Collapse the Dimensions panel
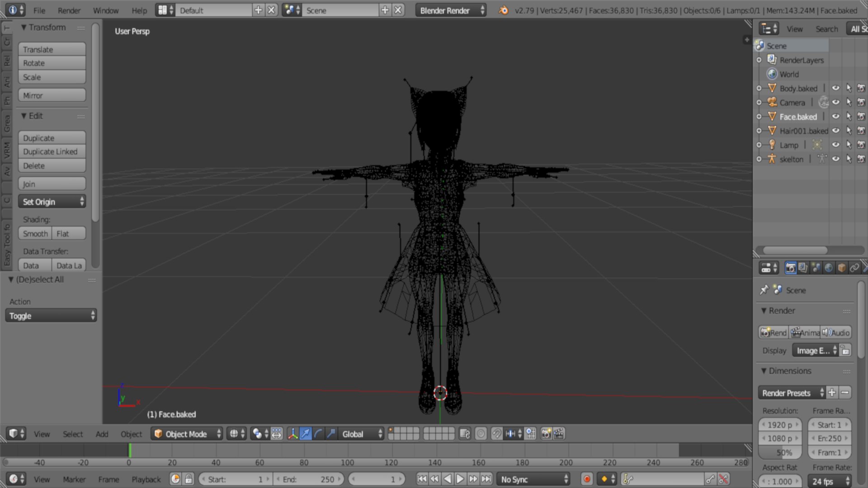868x488 pixels. (764, 371)
